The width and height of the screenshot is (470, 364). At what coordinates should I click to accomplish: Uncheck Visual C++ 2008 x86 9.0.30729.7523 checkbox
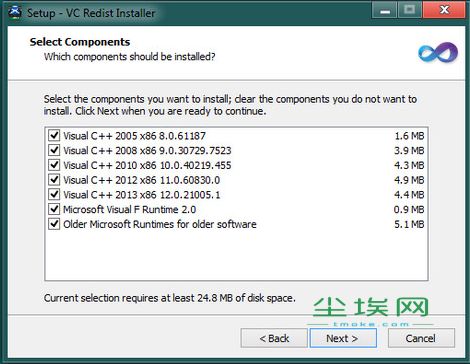[54, 150]
